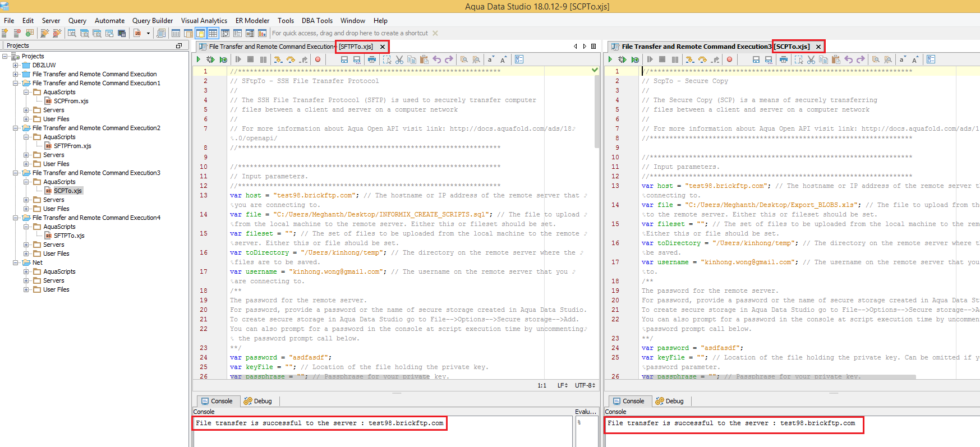Open the JS script icon in the main toolbar

[137, 34]
